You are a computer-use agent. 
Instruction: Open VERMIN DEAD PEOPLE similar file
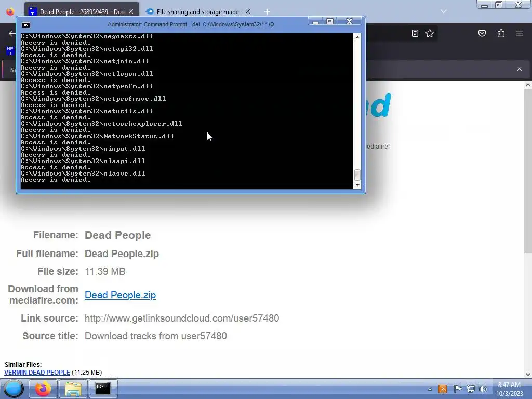37,372
